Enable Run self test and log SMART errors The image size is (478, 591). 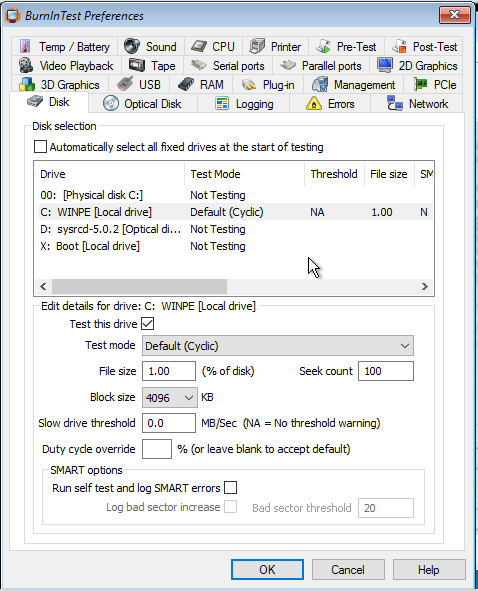pos(230,487)
